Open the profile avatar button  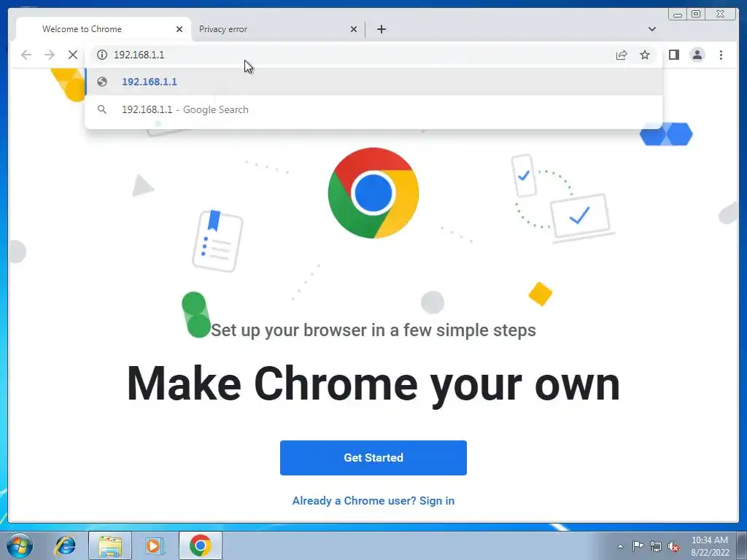coord(697,55)
